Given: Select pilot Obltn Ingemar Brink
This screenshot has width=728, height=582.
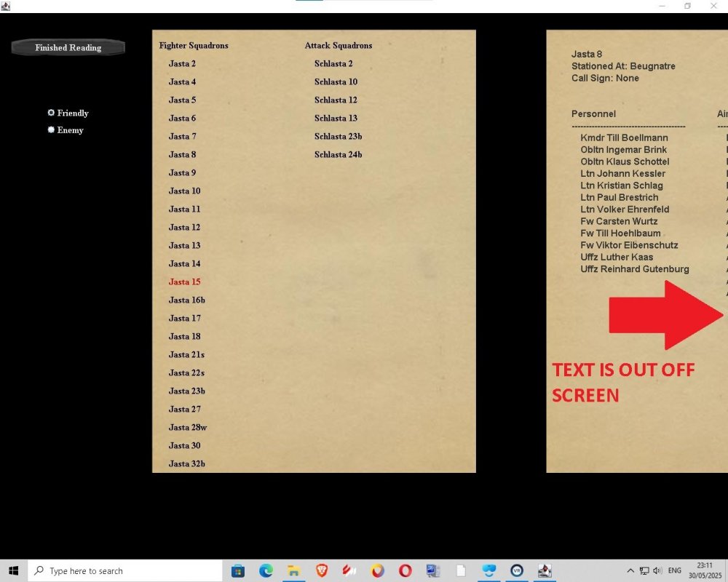Looking at the screenshot, I should tap(624, 149).
